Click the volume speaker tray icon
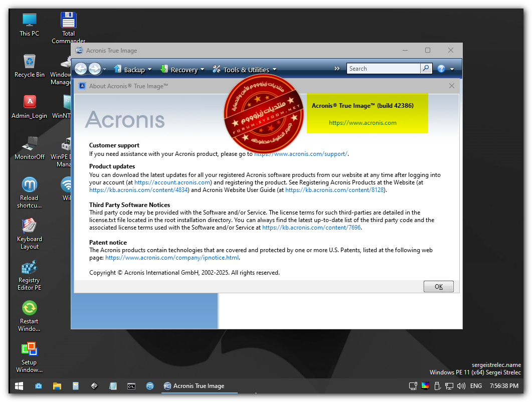The image size is (532, 402). click(461, 386)
